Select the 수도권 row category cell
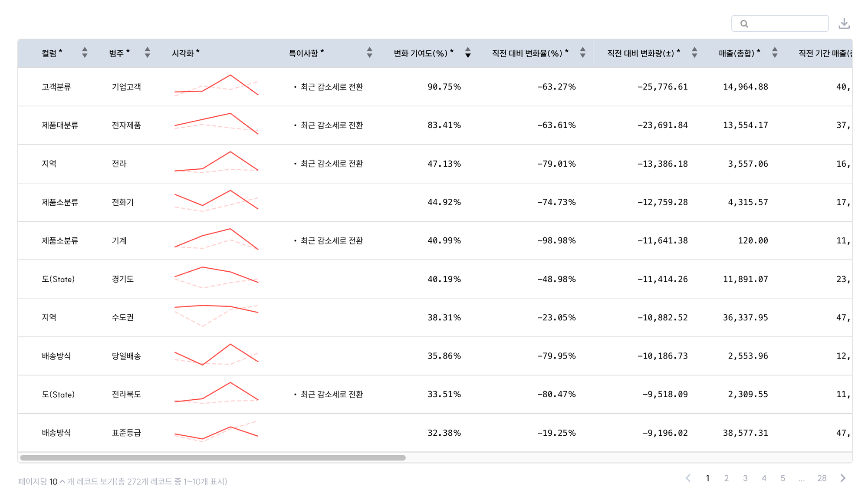 click(122, 317)
